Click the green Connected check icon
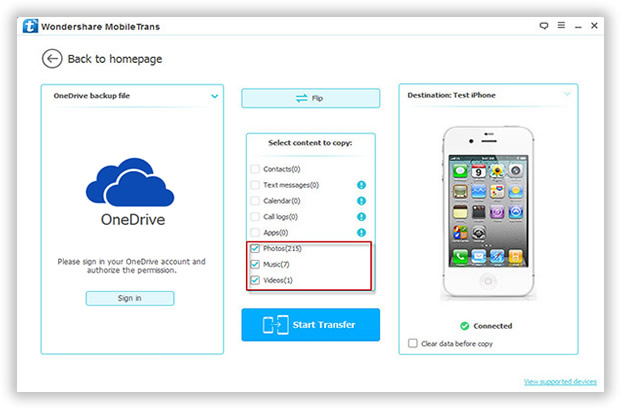Image resolution: width=621 pixels, height=409 pixels. [465, 326]
